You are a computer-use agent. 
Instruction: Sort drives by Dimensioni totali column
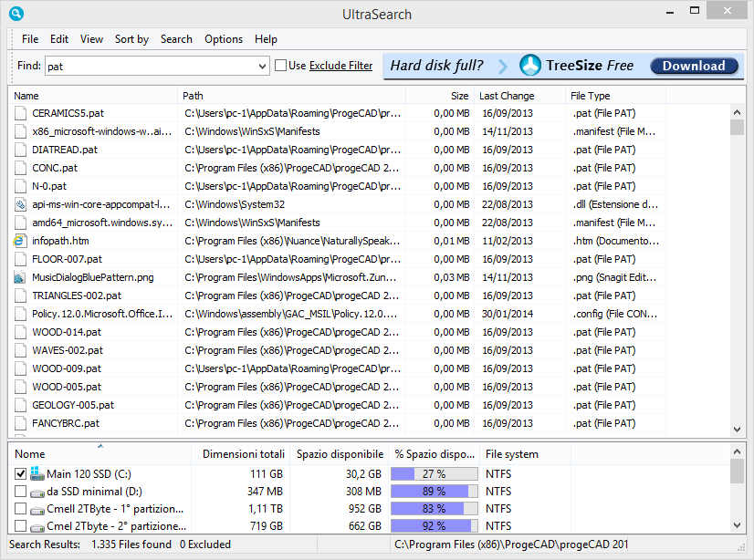coord(240,454)
